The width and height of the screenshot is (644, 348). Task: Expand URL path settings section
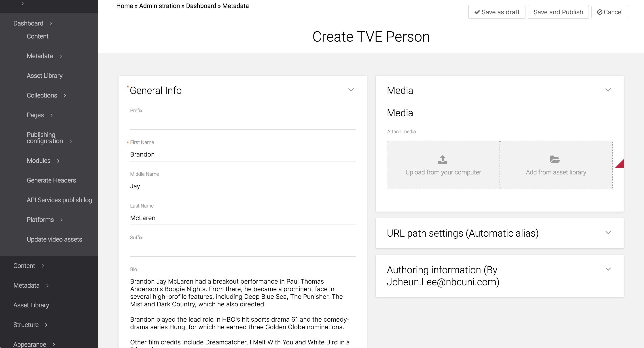point(608,233)
